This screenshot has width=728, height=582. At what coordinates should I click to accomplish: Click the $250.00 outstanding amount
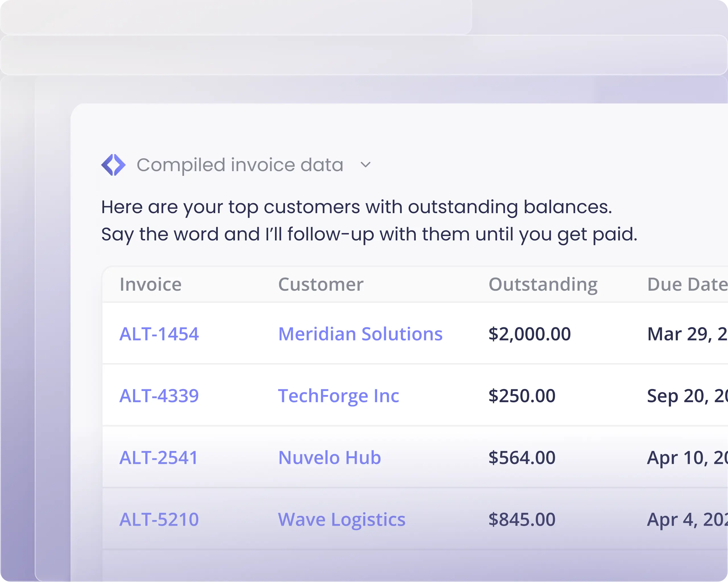522,396
